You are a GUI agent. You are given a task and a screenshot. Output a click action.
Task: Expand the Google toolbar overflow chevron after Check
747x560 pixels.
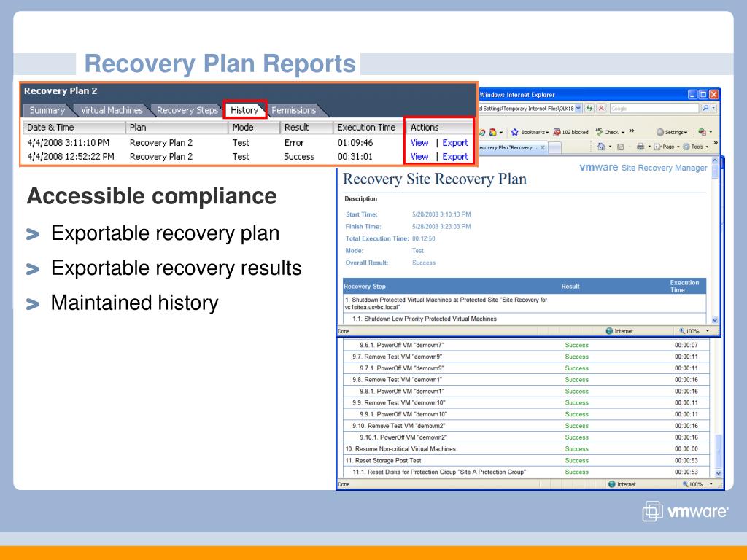click(x=632, y=131)
